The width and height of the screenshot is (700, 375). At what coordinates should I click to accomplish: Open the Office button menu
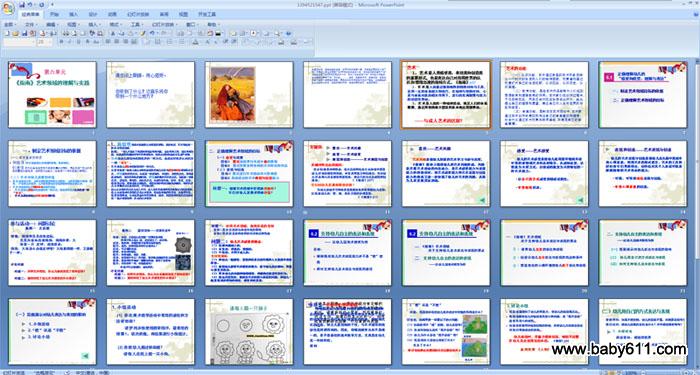pos(8,8)
